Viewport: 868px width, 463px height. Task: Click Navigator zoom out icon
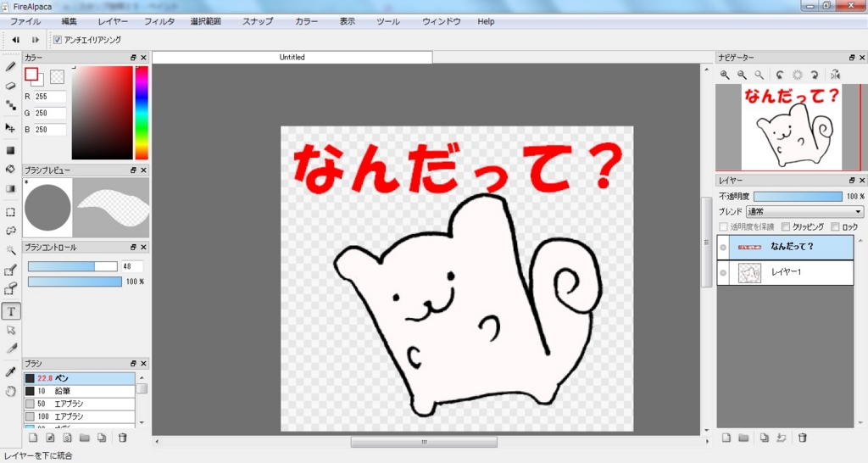[742, 75]
